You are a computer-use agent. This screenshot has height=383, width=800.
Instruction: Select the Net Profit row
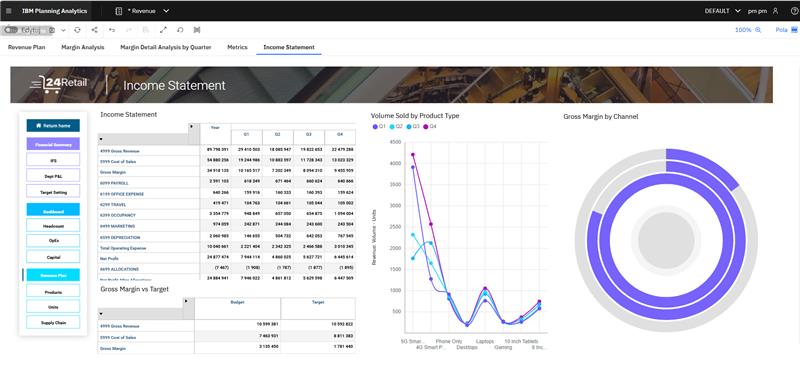click(227, 258)
